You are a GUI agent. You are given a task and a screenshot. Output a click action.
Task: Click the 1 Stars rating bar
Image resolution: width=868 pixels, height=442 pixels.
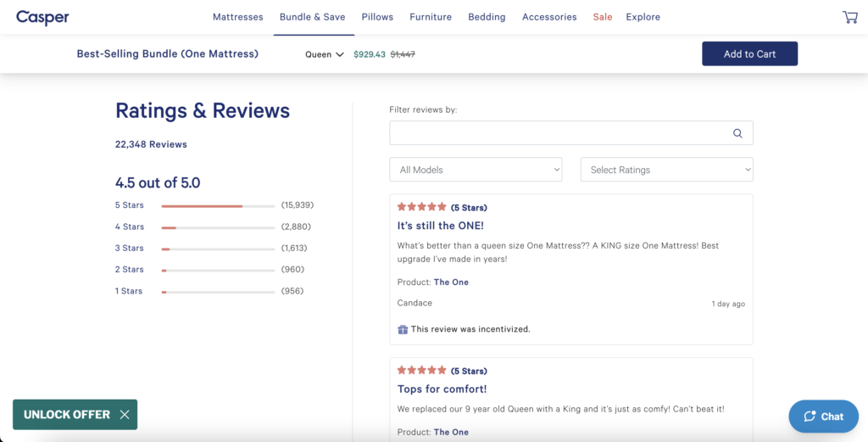tap(218, 292)
